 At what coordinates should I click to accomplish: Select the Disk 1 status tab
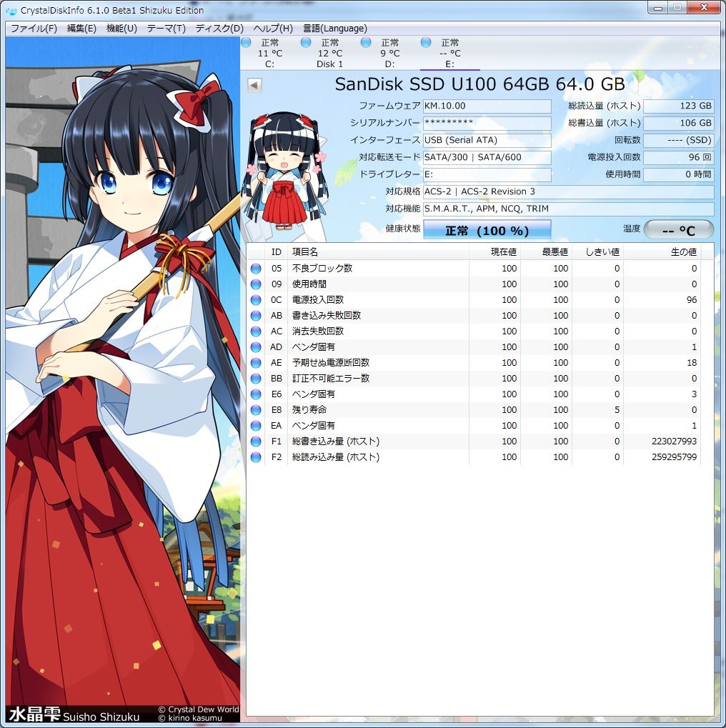pyautogui.click(x=330, y=54)
